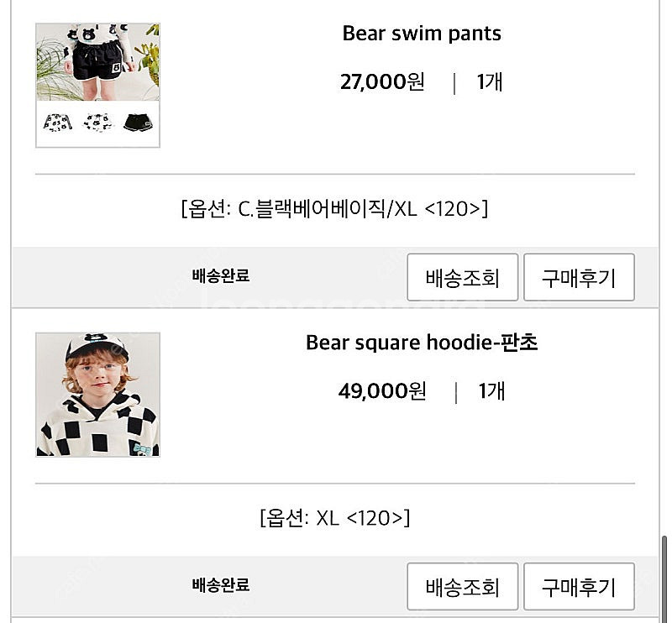The height and width of the screenshot is (623, 672).
Task: Click the 49,000원 price text
Action: [x=382, y=390]
